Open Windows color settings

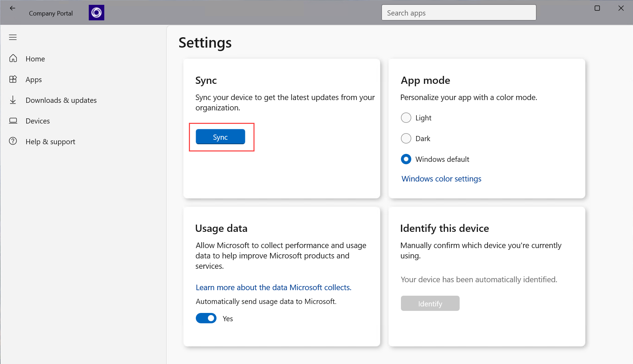point(441,179)
